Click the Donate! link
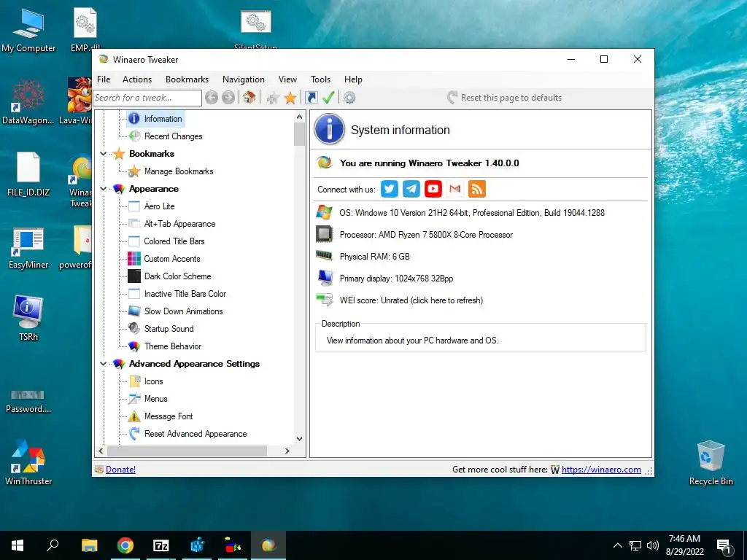The height and width of the screenshot is (560, 747). coord(120,470)
